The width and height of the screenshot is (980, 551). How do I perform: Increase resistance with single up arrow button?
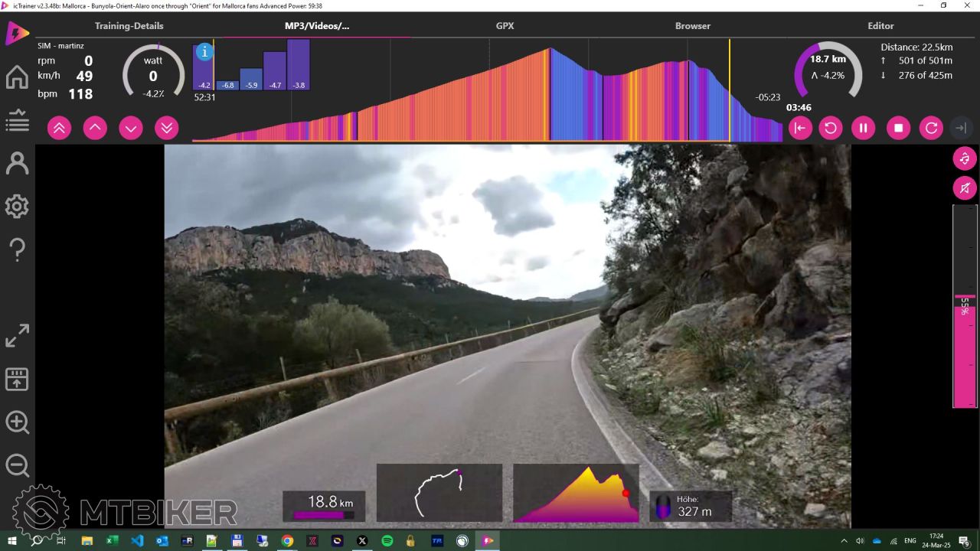click(x=95, y=128)
